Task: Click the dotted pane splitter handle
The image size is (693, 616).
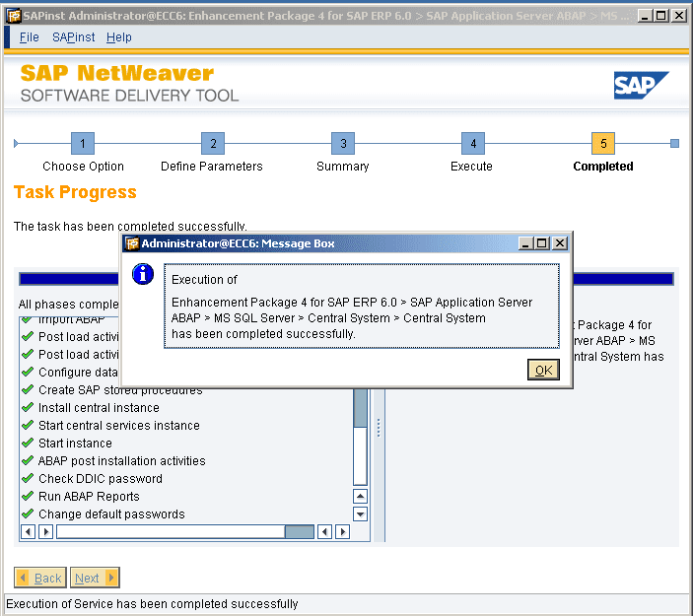Action: tap(379, 428)
